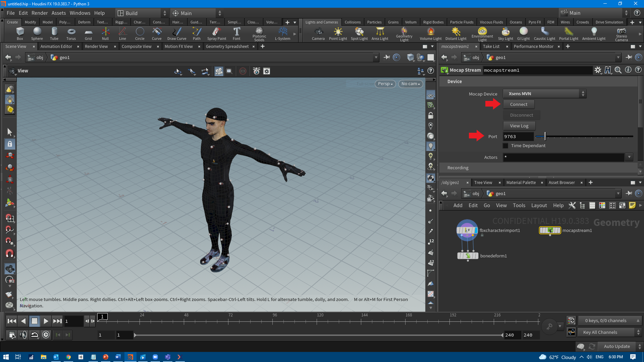
Task: Add a Distant Light
Action: pyautogui.click(x=456, y=34)
